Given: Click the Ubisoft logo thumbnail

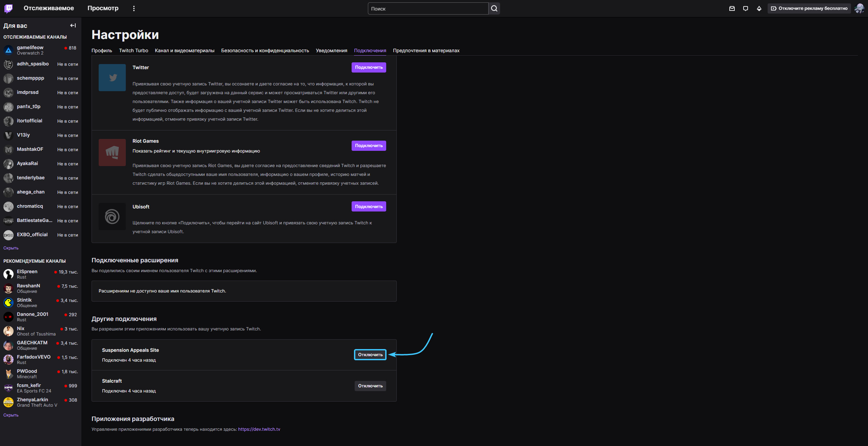Looking at the screenshot, I should tap(112, 217).
